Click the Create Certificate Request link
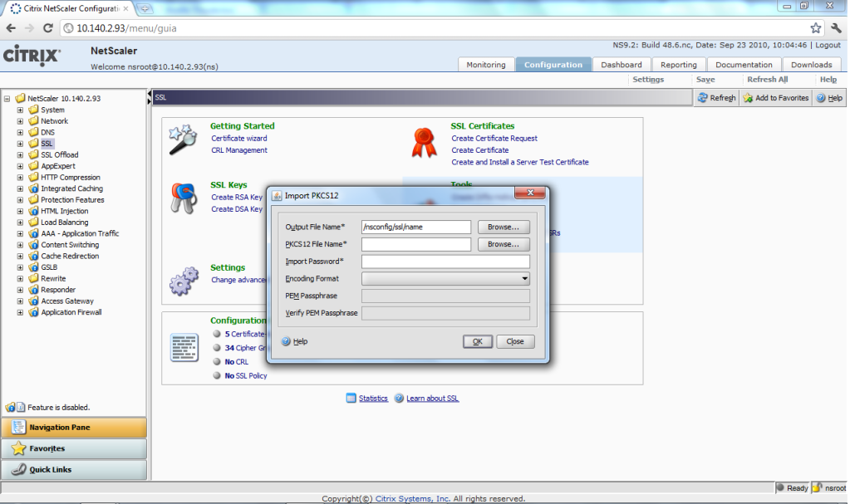This screenshot has height=504, width=850. 494,138
